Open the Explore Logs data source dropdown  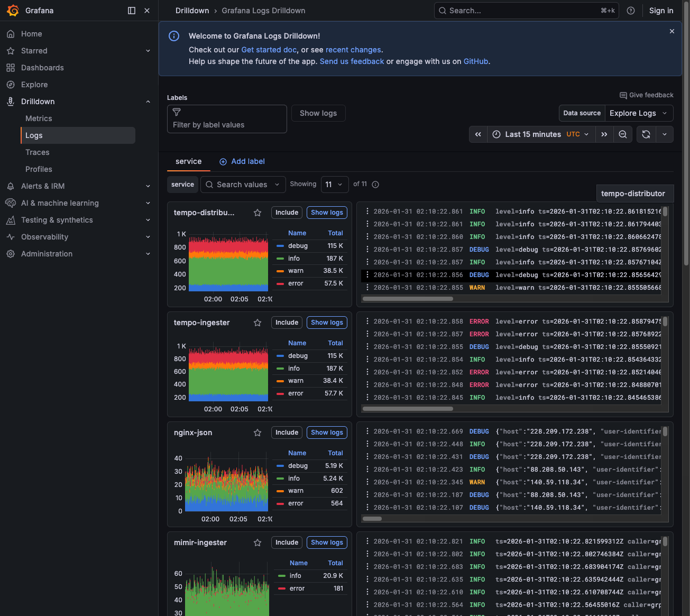click(639, 113)
